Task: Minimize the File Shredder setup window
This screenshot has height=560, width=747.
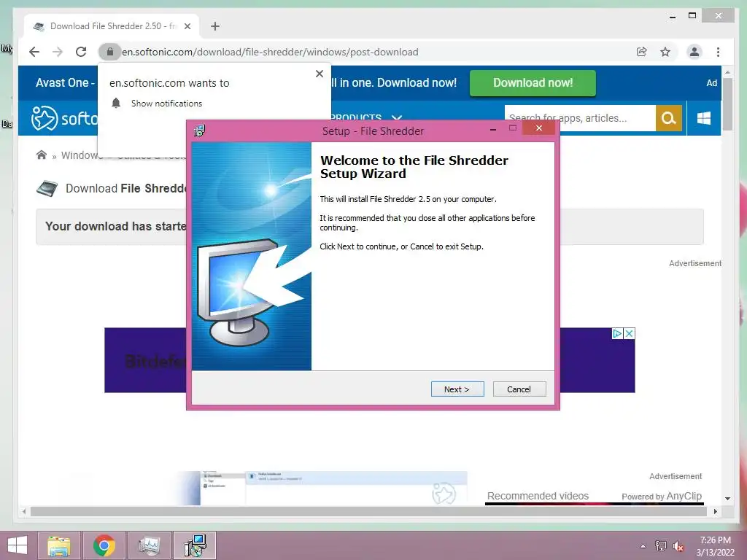Action: (x=493, y=128)
